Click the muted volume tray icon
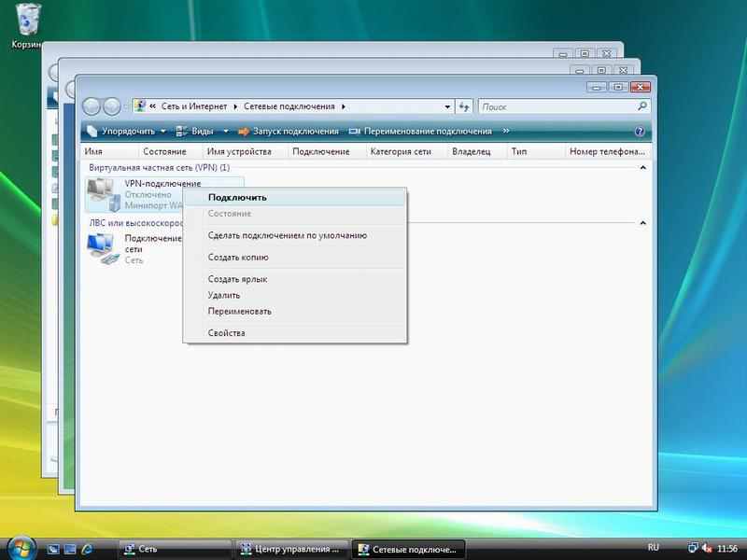 pyautogui.click(x=707, y=549)
